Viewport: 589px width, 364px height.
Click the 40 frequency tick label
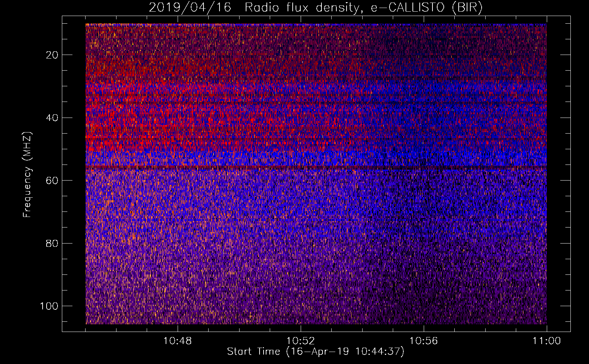coord(52,118)
